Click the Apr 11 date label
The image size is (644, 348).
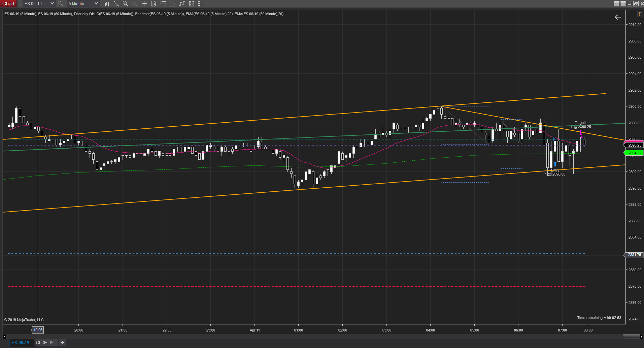pos(255,330)
